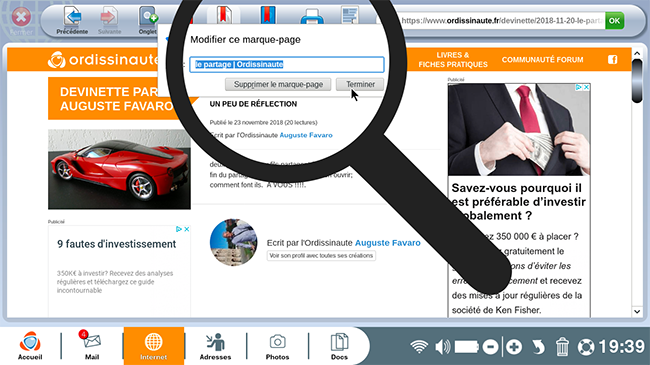Click the red bookmark page icon

click(x=223, y=15)
